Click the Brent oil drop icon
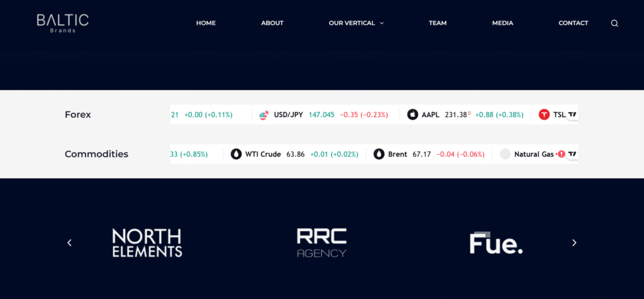 379,154
